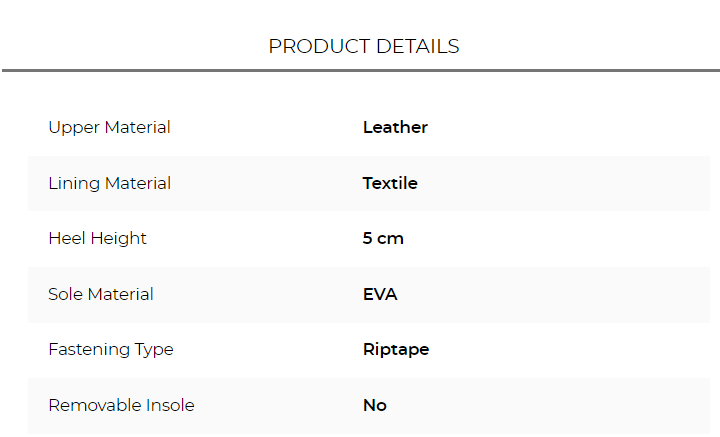The image size is (720, 437).
Task: Click the Upper Material label
Action: (109, 128)
